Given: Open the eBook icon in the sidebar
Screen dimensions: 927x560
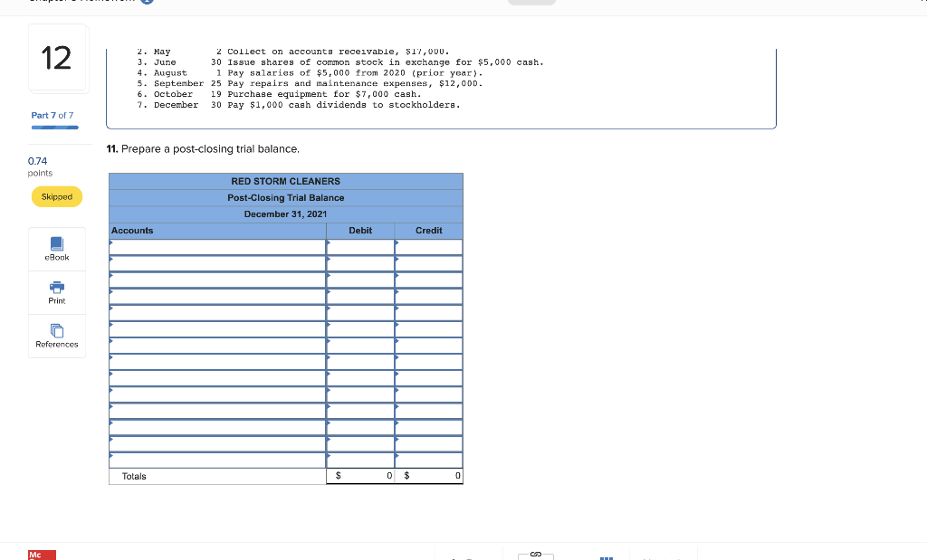Looking at the screenshot, I should tap(57, 243).
